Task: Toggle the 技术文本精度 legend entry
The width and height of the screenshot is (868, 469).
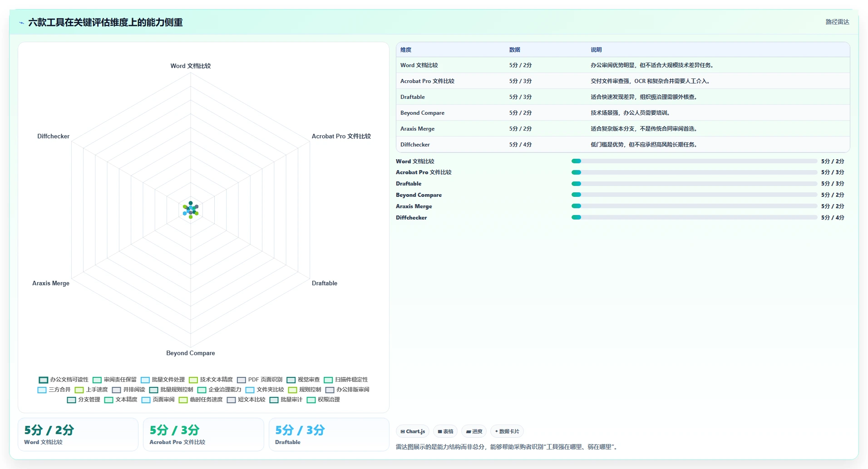Action: pos(211,380)
